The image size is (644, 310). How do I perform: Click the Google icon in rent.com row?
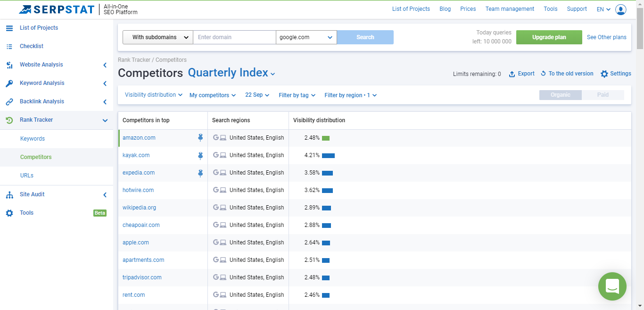(x=216, y=295)
